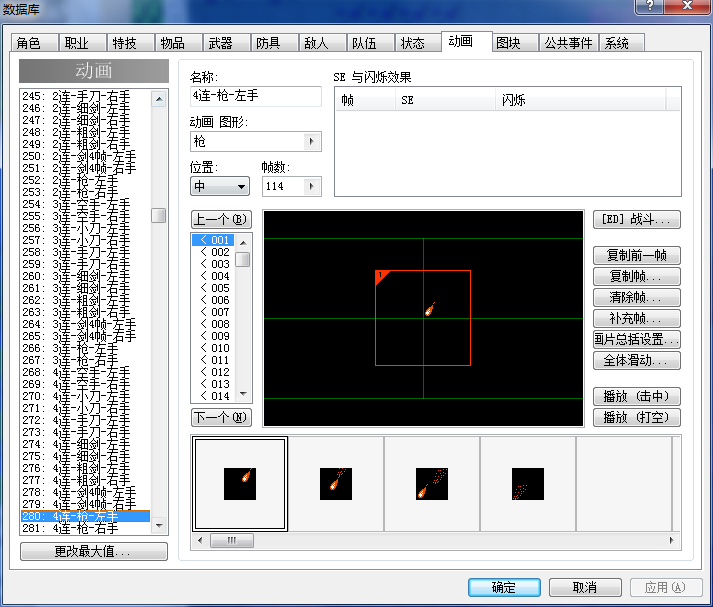Click the 帧 column header
The width and height of the screenshot is (713, 607).
pos(366,100)
